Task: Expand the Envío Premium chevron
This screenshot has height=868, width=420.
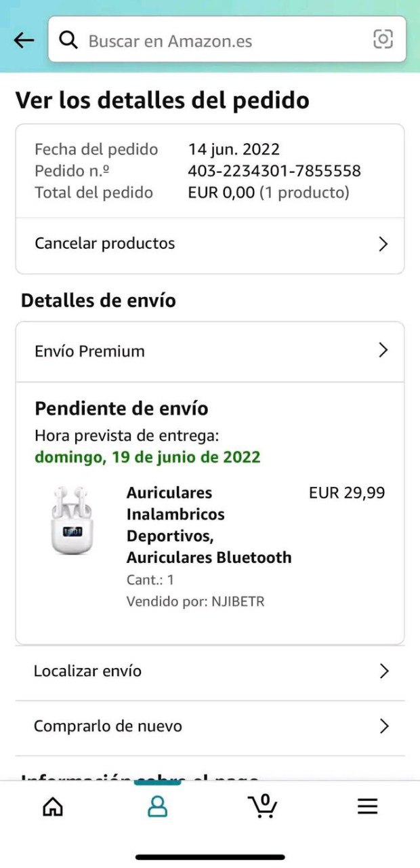Action: pyautogui.click(x=383, y=351)
